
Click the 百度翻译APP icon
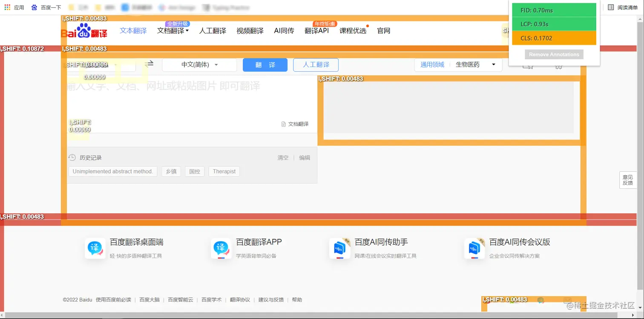221,248
